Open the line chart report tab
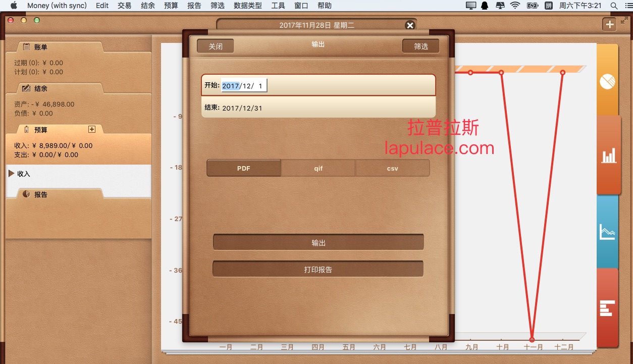The height and width of the screenshot is (364, 633). coord(607,232)
